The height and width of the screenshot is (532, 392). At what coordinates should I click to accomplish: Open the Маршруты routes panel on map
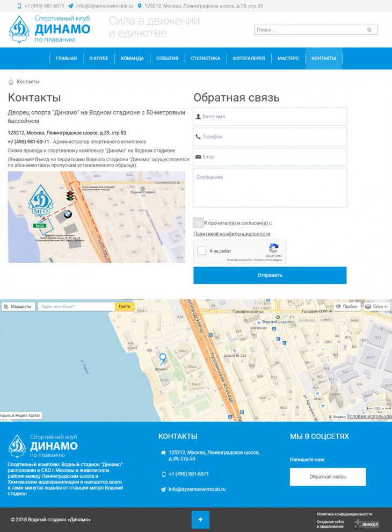18,306
